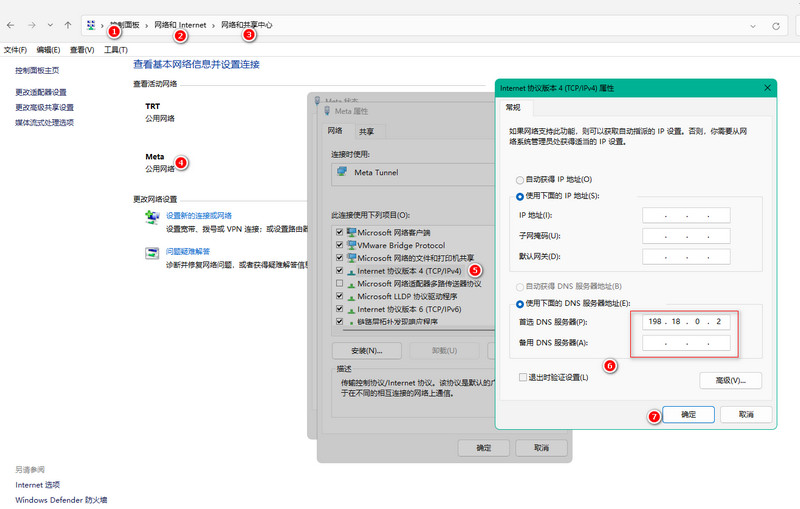Enable 退出时验证设置 checkbox
This screenshot has height=509, width=800.
click(523, 377)
